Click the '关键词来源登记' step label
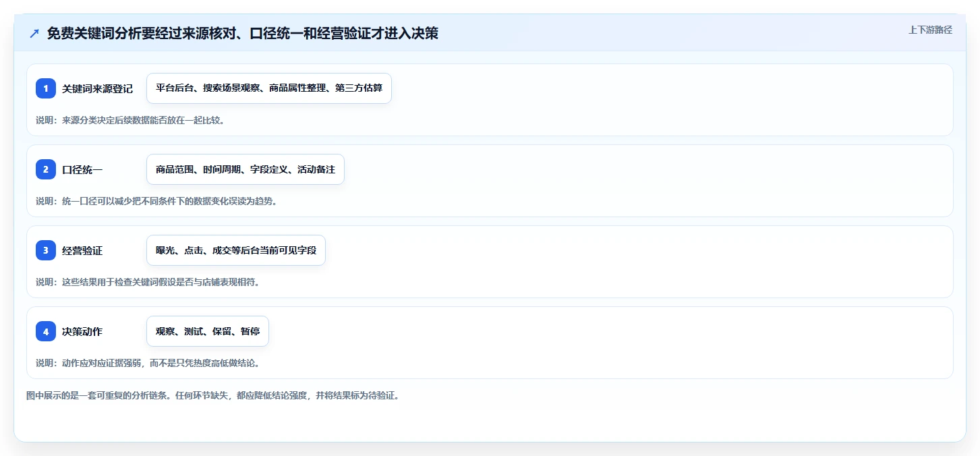This screenshot has height=456, width=980. pyautogui.click(x=97, y=88)
